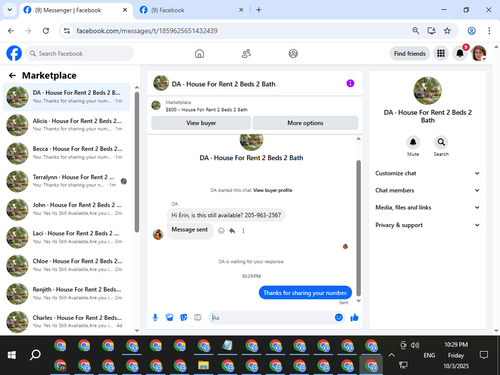Open the Windows notification center icon
The height and width of the screenshot is (375, 500).
483,355
